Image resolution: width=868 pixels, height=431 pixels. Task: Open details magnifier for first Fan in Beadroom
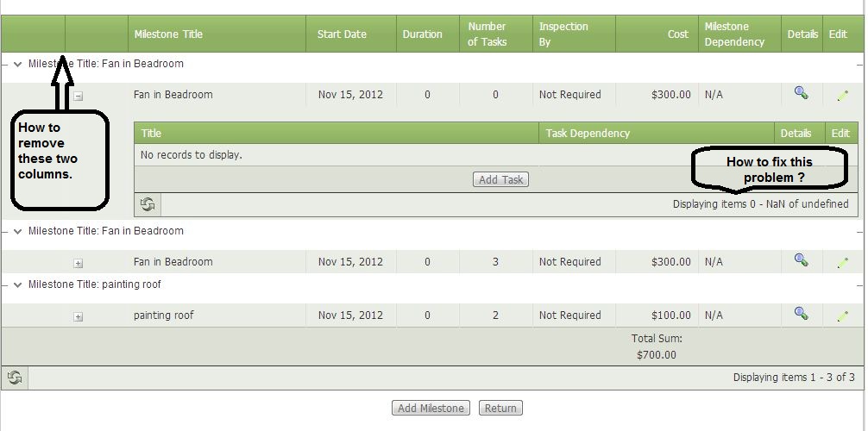tap(801, 93)
